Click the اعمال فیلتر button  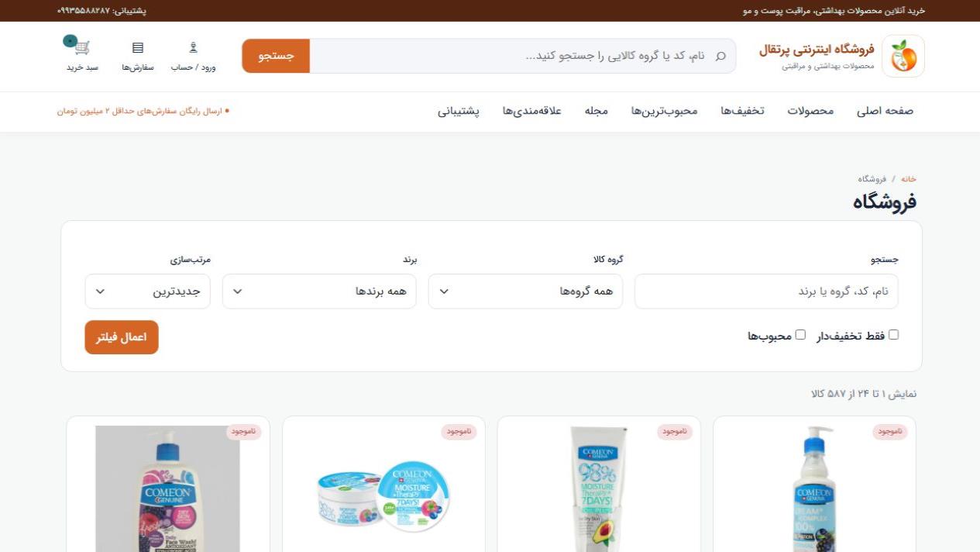pyautogui.click(x=122, y=337)
